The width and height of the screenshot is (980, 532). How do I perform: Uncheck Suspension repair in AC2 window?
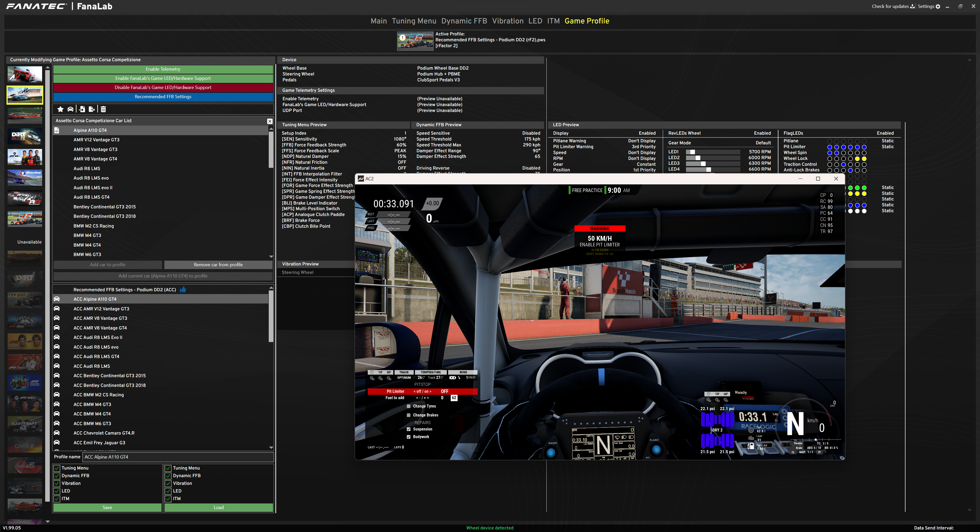(409, 429)
